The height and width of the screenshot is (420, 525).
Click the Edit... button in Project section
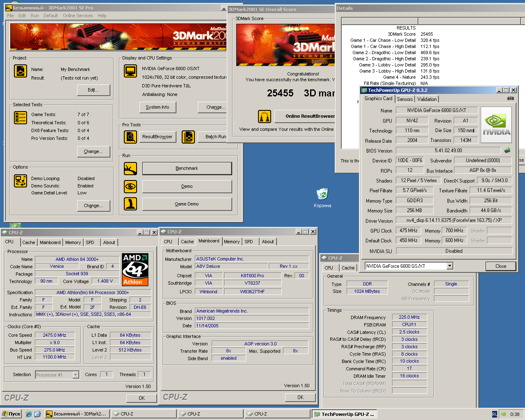(93, 90)
